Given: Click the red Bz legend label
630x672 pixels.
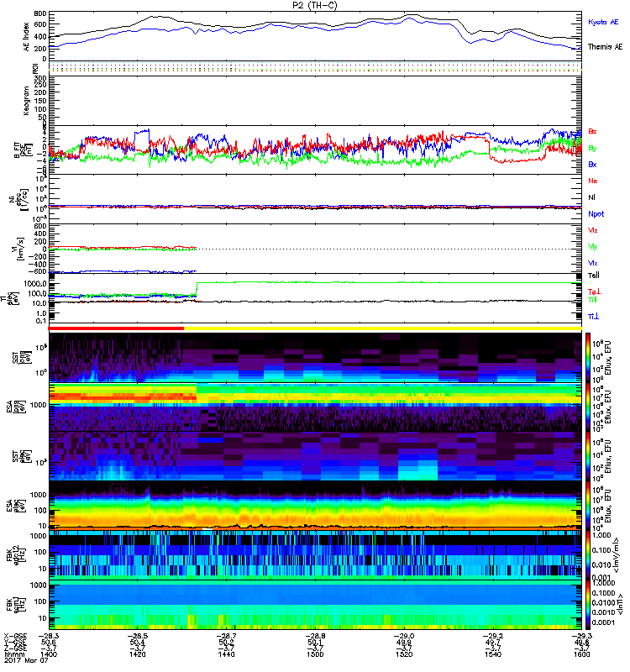Looking at the screenshot, I should [592, 131].
